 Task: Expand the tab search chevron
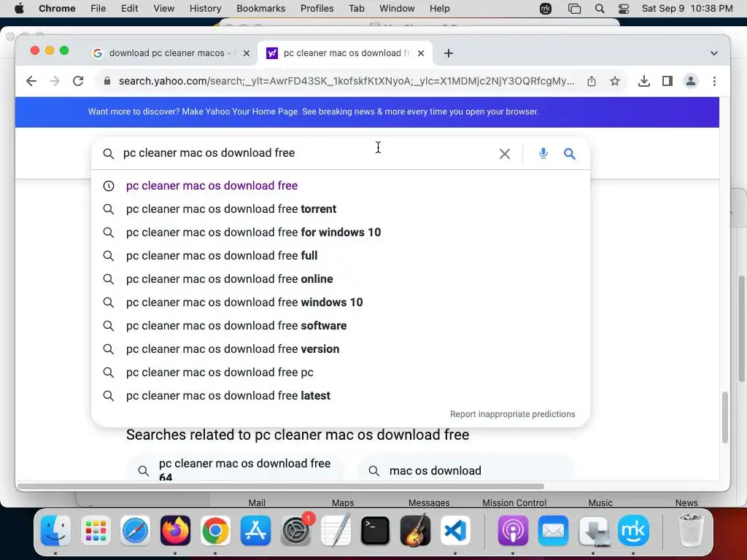click(x=713, y=53)
